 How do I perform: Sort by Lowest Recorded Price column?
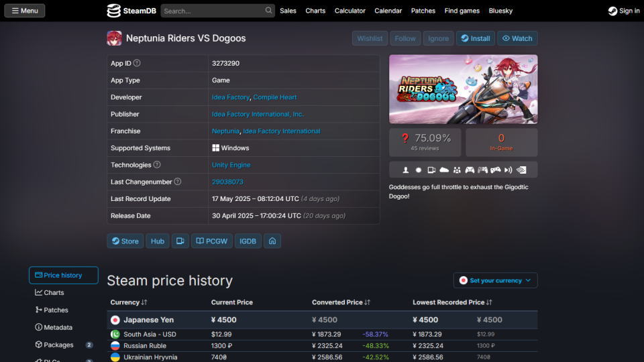(452, 302)
